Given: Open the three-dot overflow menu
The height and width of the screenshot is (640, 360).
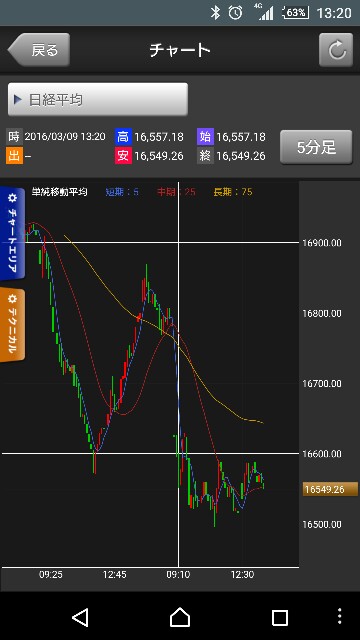Looking at the screenshot, I should click(339, 617).
